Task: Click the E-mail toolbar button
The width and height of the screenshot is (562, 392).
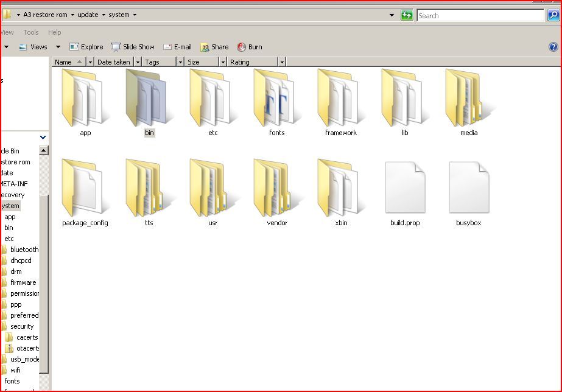Action: pyautogui.click(x=177, y=47)
